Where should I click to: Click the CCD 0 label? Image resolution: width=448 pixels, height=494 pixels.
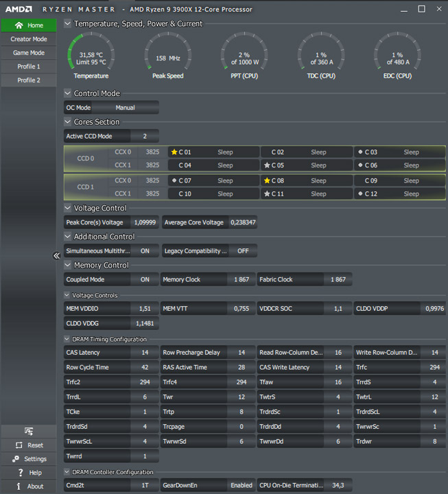86,158
